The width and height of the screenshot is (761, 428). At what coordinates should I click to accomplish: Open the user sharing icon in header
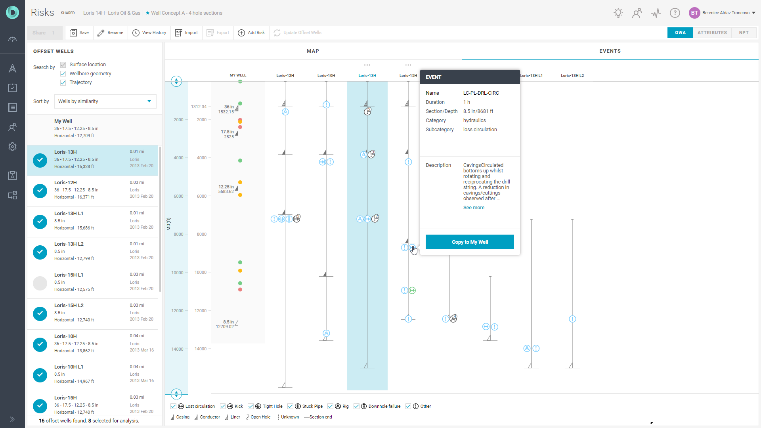[637, 13]
